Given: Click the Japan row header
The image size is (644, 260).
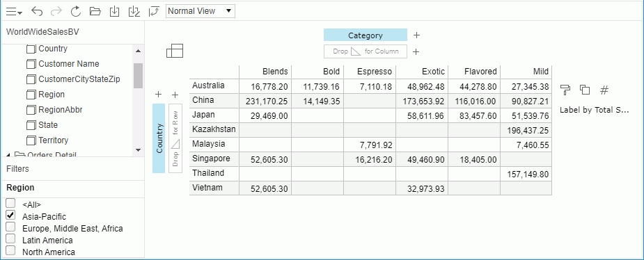Looking at the screenshot, I should click(x=214, y=115).
